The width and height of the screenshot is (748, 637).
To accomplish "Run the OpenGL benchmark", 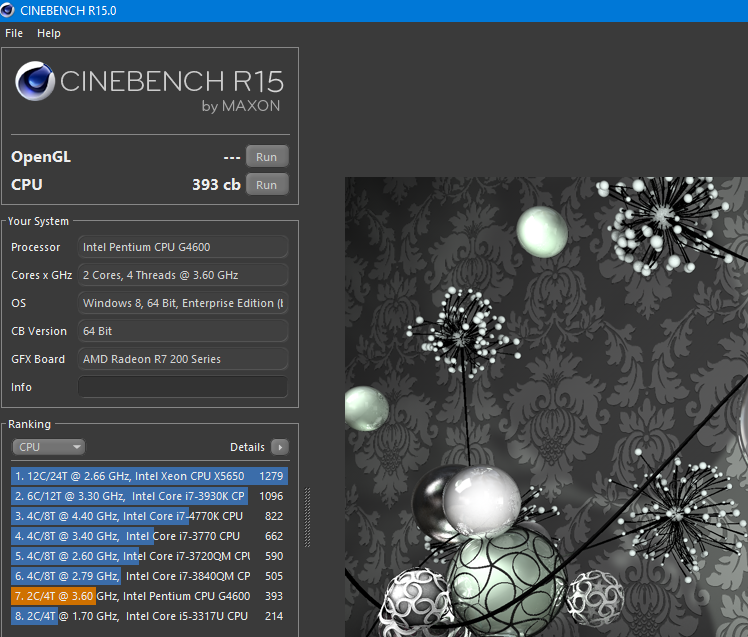I will click(267, 157).
